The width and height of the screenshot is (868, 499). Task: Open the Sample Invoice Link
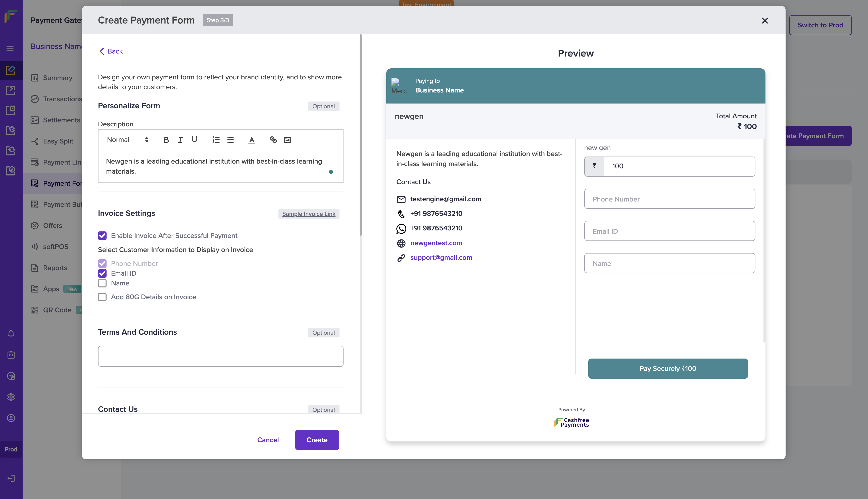tap(308, 214)
